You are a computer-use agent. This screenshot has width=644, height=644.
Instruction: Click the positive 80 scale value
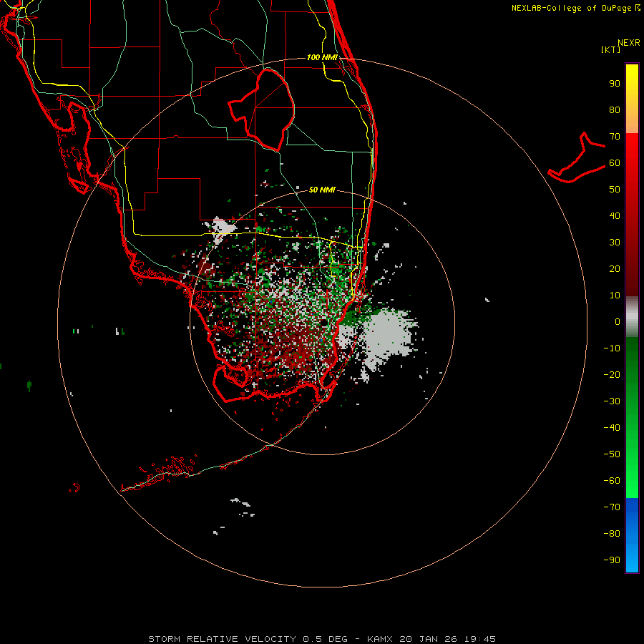click(615, 110)
